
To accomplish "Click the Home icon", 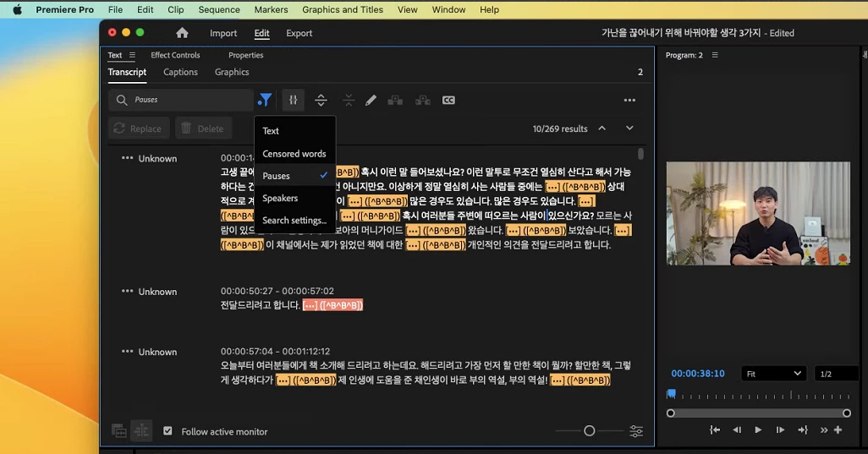I will pyautogui.click(x=182, y=33).
